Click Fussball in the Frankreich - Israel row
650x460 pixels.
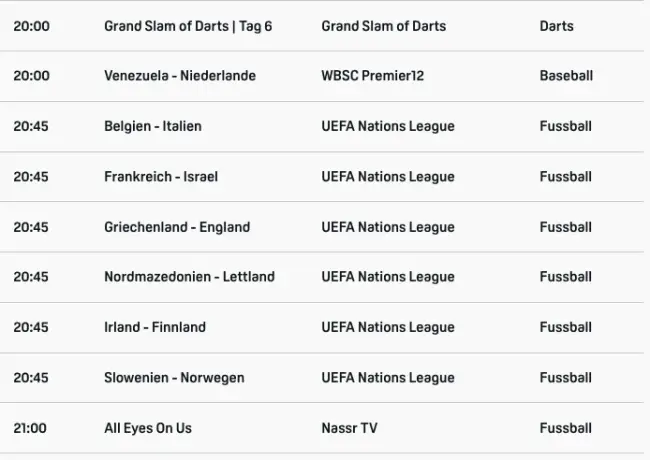click(566, 177)
